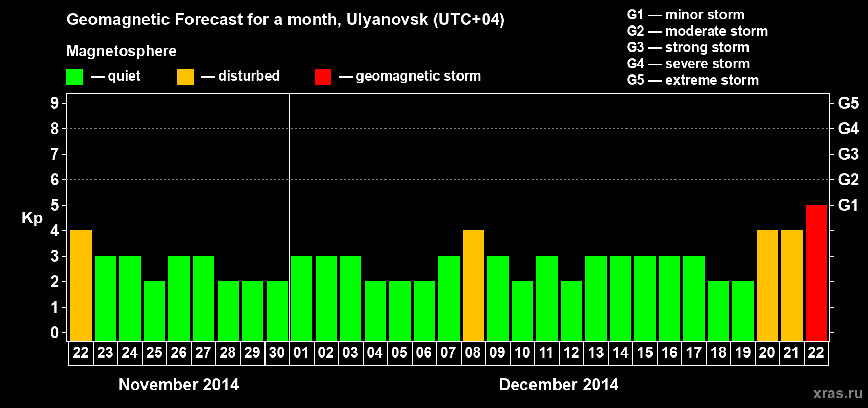
Task: Click the Kp value 9 on the axis
Action: click(55, 104)
